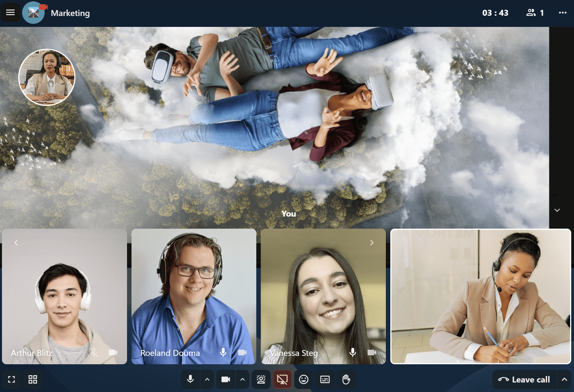This screenshot has width=574, height=392.
Task: Click the Leave call button
Action: (524, 379)
